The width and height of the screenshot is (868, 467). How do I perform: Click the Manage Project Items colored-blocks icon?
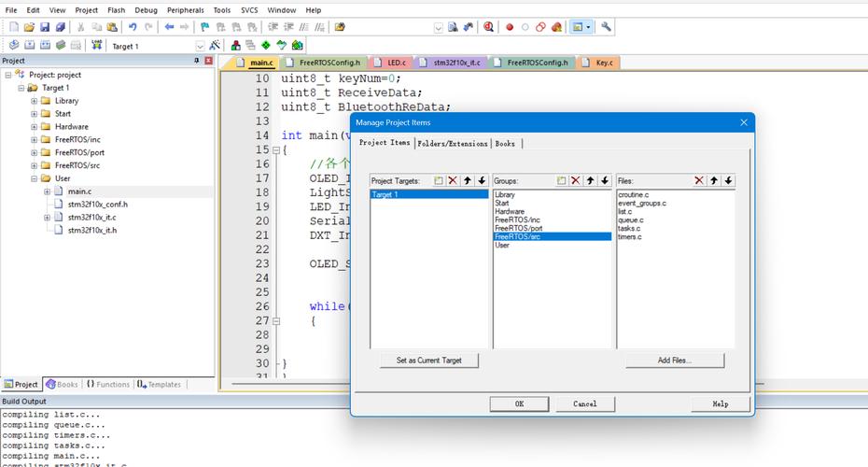coord(236,46)
